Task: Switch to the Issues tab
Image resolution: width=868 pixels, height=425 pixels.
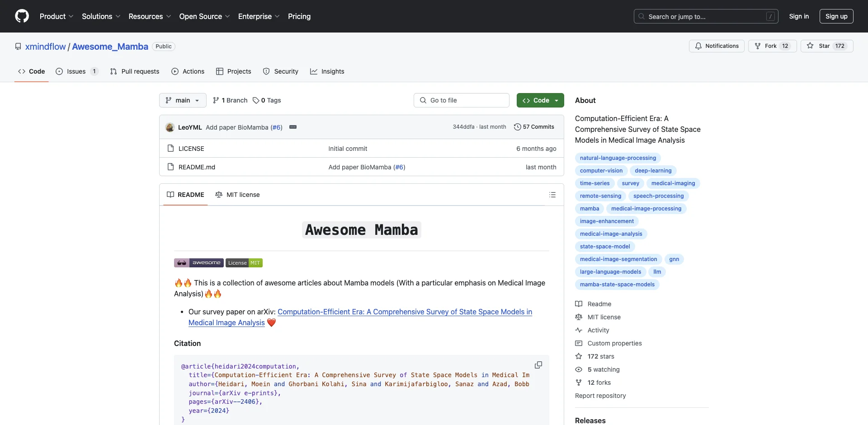Action: click(x=76, y=71)
